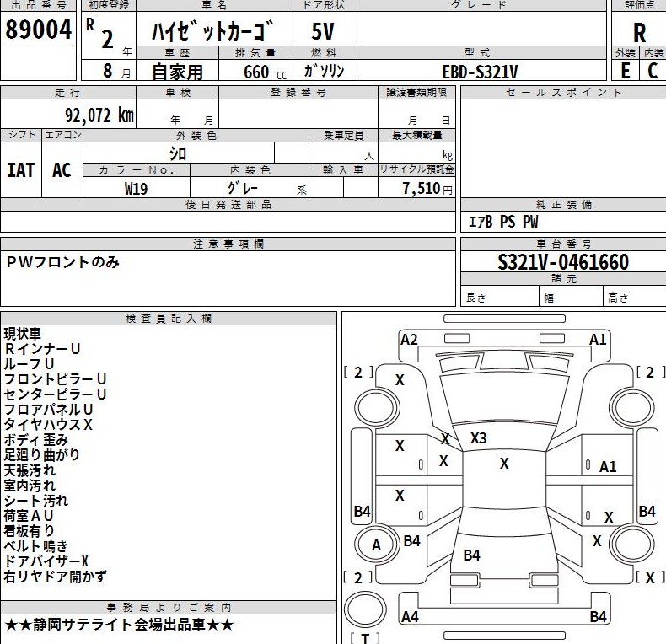Click exterior grade letter E
Image resolution: width=666 pixels, height=644 pixels.
click(x=626, y=71)
